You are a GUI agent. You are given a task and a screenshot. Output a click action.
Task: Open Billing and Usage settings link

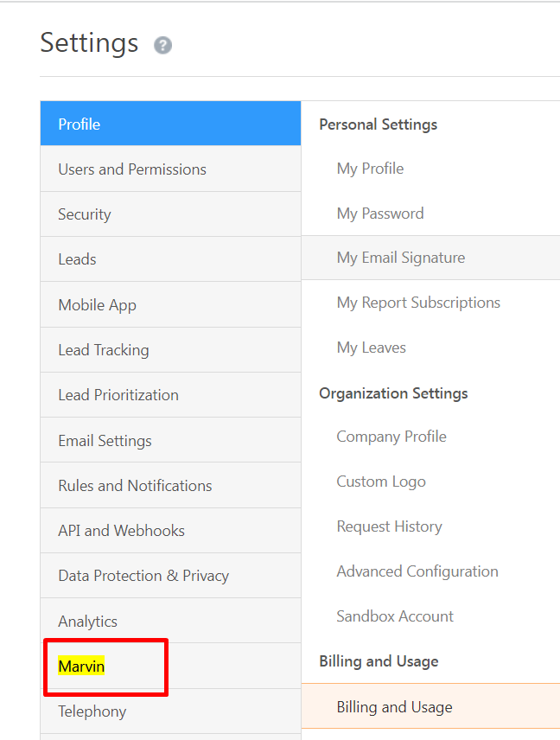[394, 707]
